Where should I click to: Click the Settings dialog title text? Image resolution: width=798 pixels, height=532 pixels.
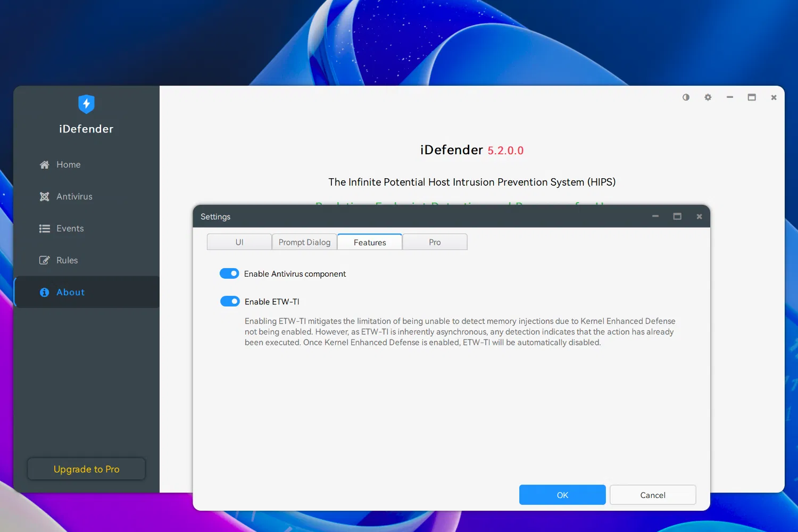point(215,217)
